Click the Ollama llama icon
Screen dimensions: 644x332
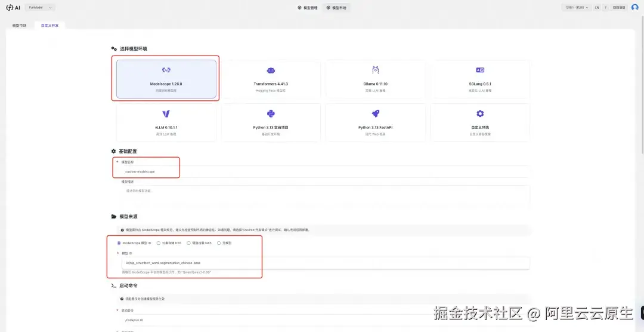click(x=376, y=70)
